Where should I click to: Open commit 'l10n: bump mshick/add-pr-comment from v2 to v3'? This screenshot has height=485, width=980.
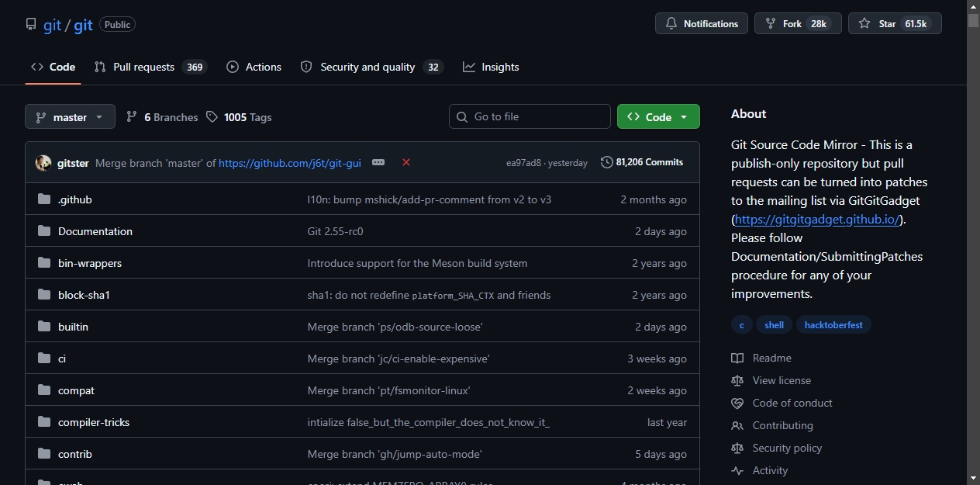pos(430,199)
